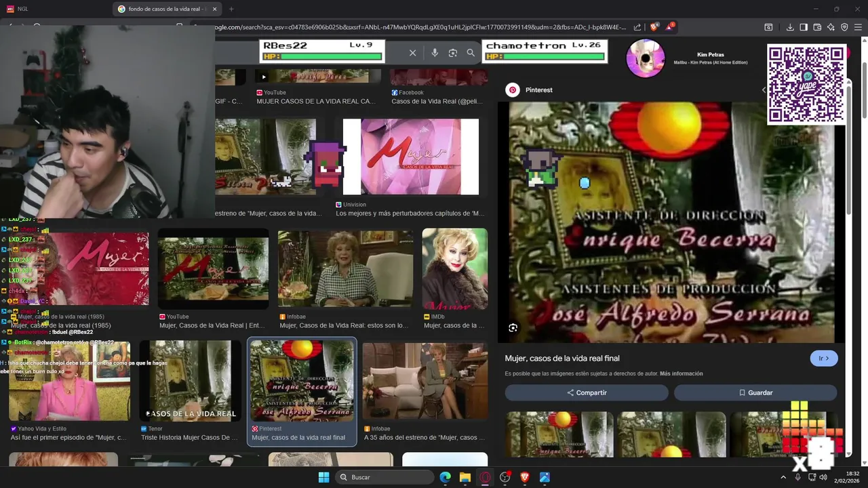Show hidden system tray icons chevron
The height and width of the screenshot is (488, 868).
[783, 477]
